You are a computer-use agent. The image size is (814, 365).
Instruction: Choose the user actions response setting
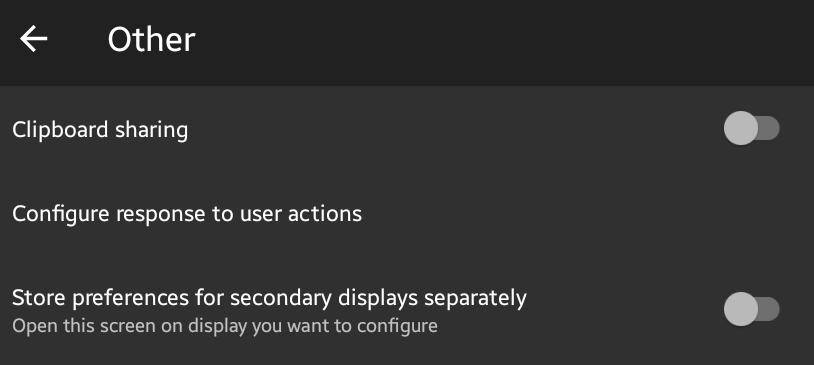[x=407, y=213]
